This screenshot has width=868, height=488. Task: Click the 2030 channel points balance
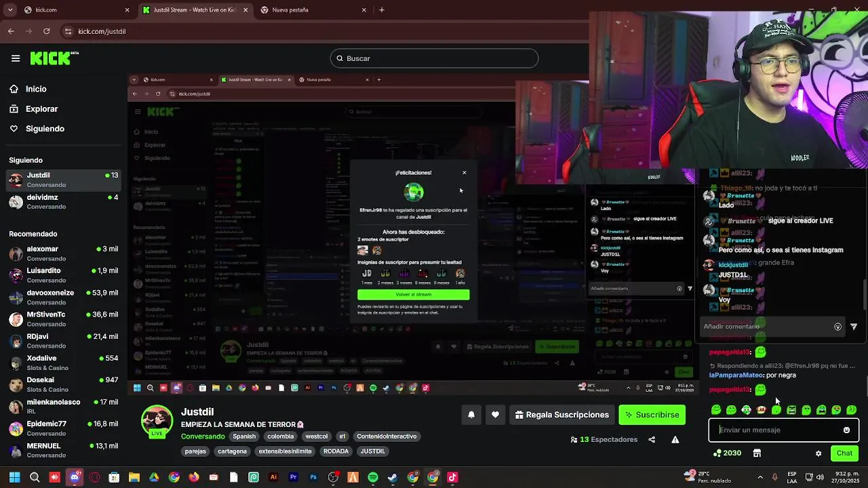727,453
